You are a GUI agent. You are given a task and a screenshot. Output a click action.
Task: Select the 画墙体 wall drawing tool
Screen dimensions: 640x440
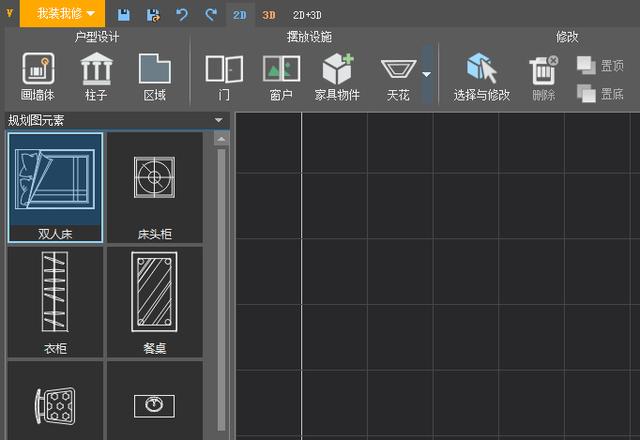click(x=39, y=76)
